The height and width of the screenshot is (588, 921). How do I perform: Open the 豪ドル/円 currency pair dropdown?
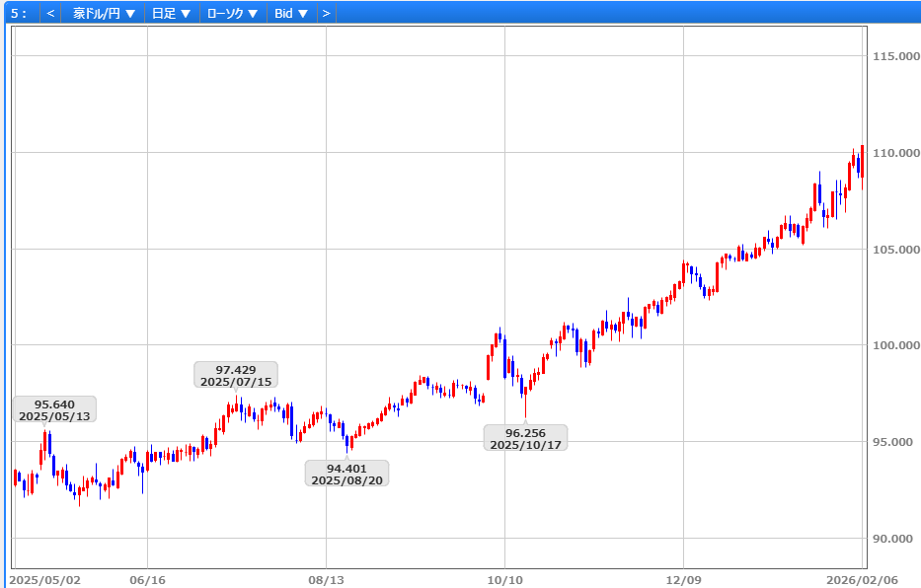(x=104, y=14)
